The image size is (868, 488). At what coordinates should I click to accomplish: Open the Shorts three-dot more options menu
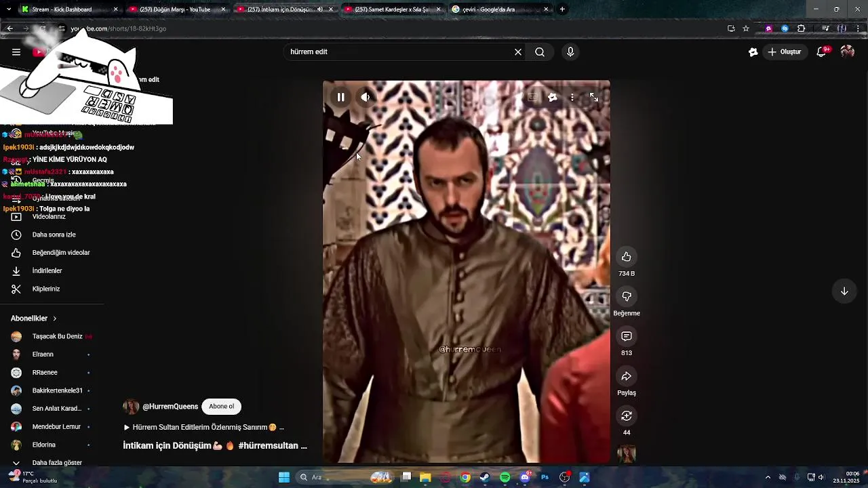[x=572, y=97]
